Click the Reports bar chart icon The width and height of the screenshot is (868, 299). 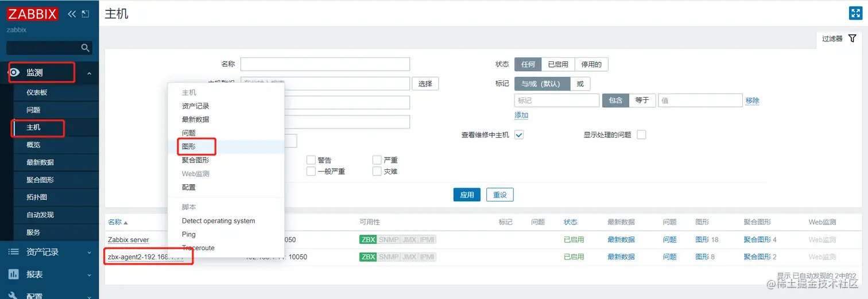tap(14, 274)
